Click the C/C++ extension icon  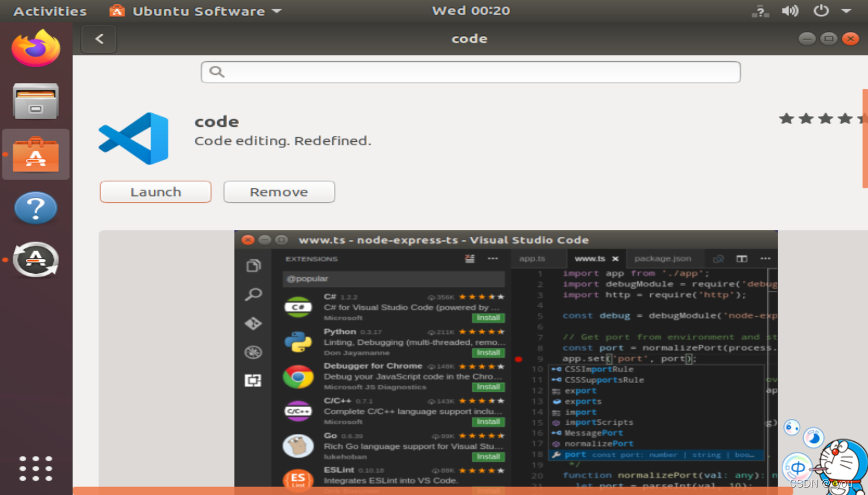298,411
